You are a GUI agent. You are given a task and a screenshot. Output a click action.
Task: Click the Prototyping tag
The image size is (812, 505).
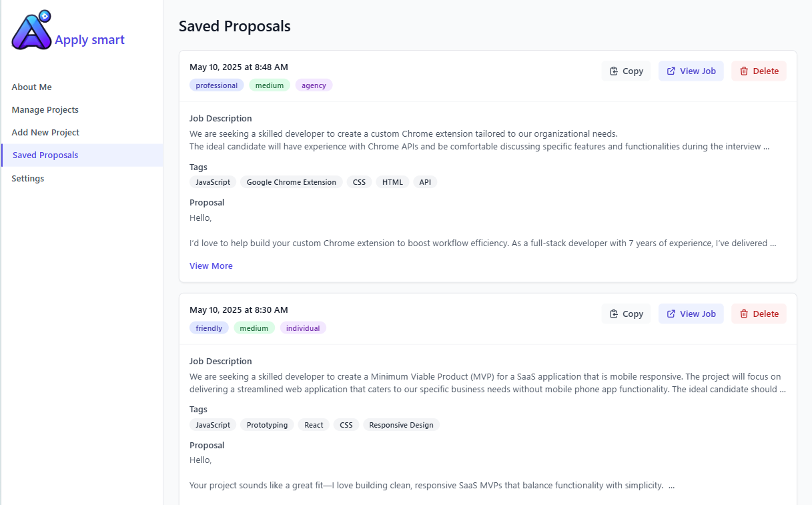(x=267, y=425)
